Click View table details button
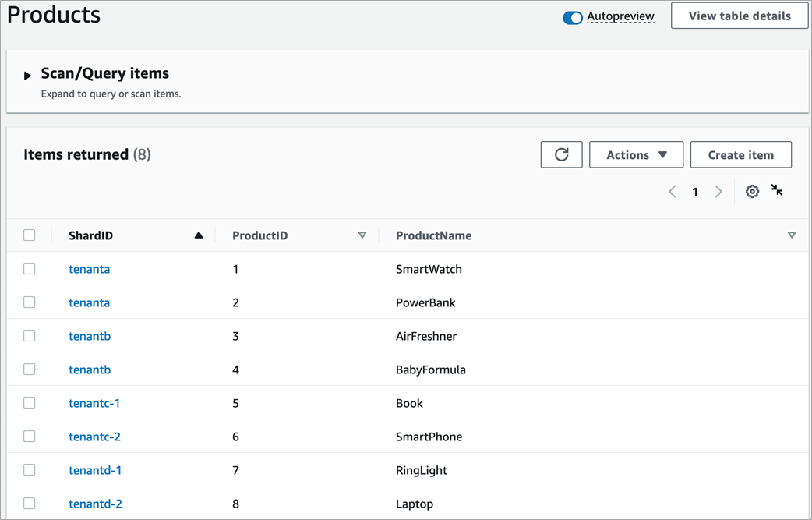Image resolution: width=812 pixels, height=520 pixels. click(739, 16)
